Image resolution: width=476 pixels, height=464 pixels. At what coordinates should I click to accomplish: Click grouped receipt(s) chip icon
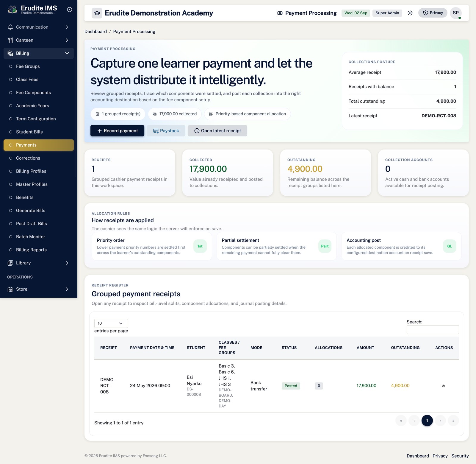pyautogui.click(x=97, y=114)
